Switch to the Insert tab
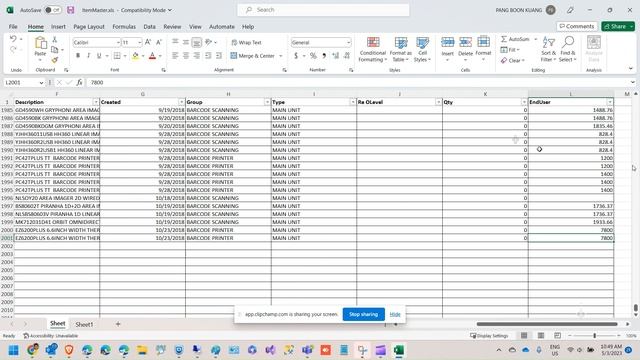 click(x=58, y=27)
